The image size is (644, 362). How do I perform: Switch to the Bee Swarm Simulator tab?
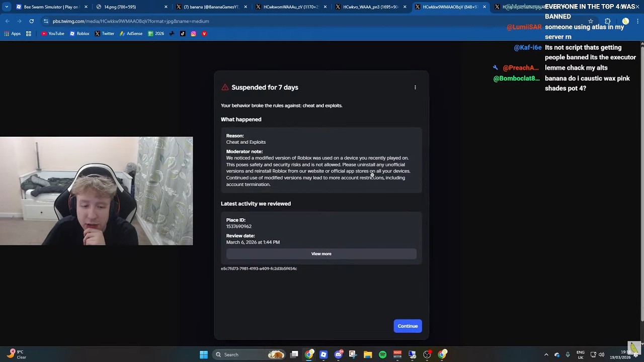pyautogui.click(x=51, y=7)
